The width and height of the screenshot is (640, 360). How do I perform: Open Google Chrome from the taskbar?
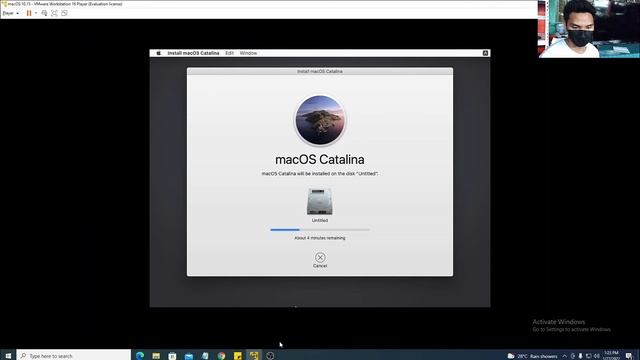[x=221, y=356]
